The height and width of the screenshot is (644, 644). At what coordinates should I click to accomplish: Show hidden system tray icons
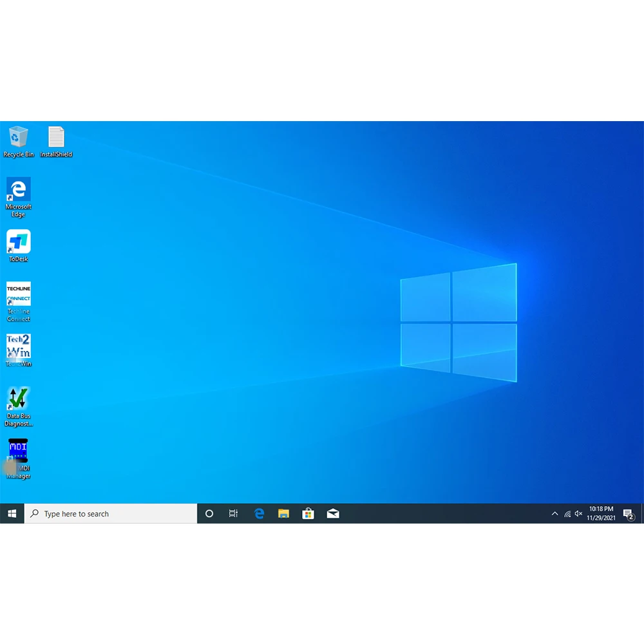[554, 513]
